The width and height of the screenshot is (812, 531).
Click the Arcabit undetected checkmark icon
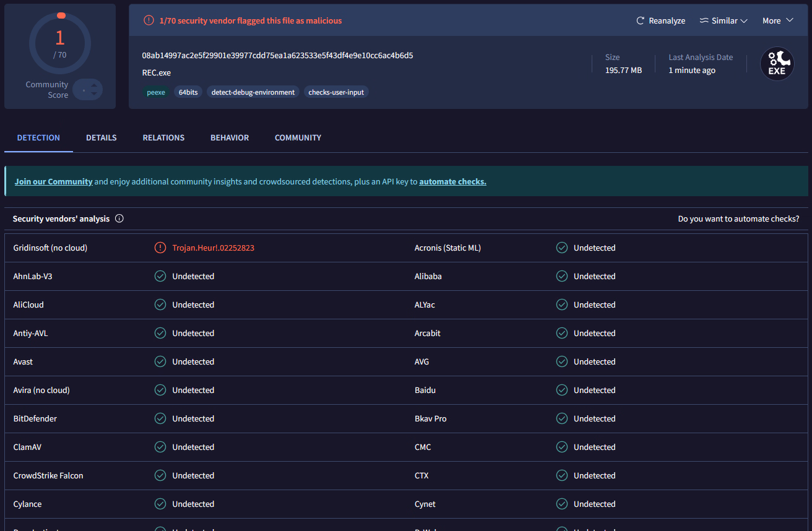562,333
